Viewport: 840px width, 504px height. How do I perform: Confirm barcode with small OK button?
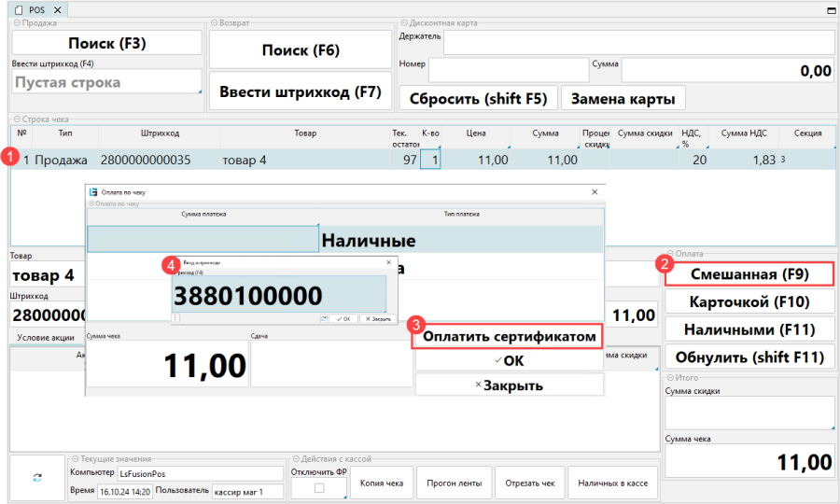pos(342,318)
